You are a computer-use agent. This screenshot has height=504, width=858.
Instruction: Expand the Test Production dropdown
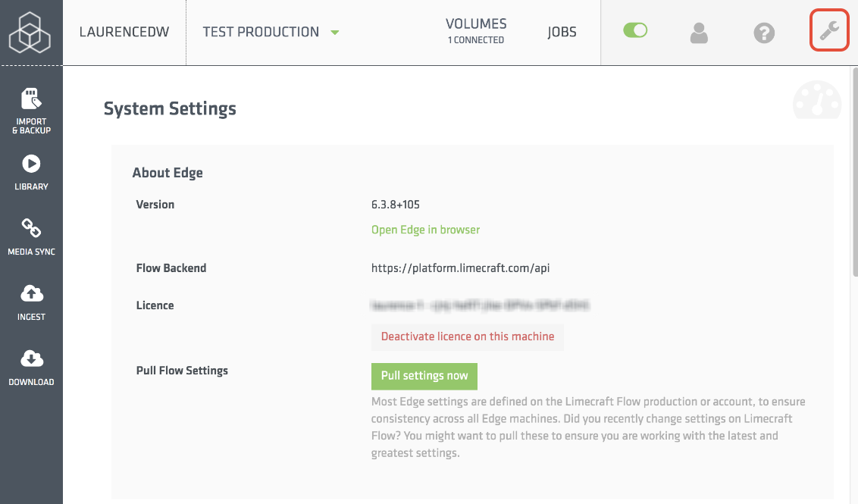pyautogui.click(x=271, y=33)
